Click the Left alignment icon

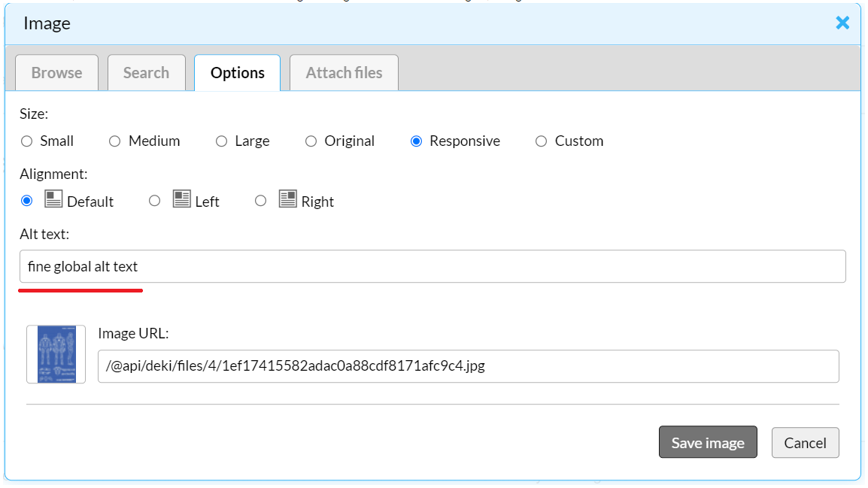point(181,199)
